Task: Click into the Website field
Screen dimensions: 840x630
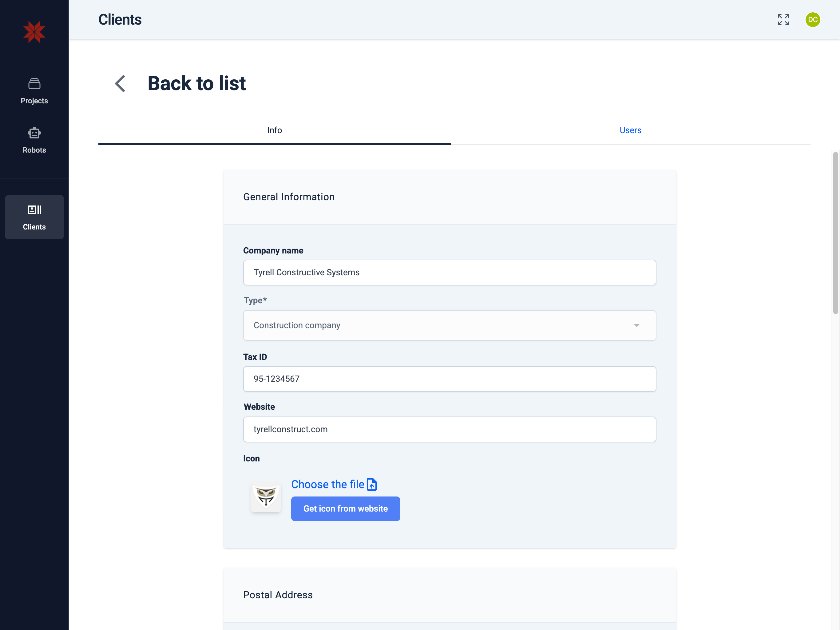Action: [x=449, y=429]
